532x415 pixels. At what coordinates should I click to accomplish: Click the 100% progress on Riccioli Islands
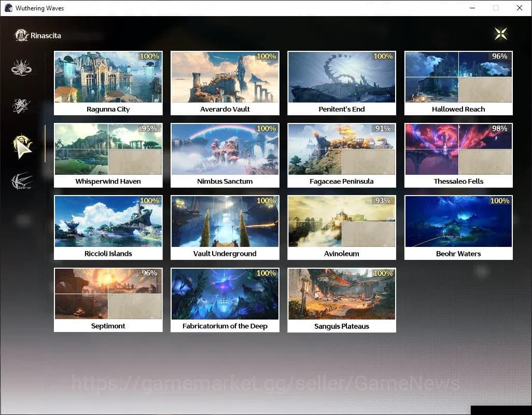pyautogui.click(x=150, y=201)
